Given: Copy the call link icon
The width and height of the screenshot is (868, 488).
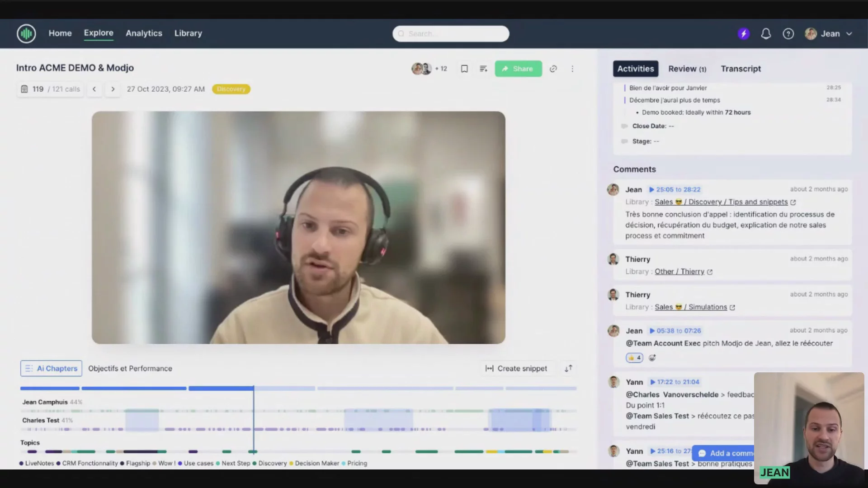Looking at the screenshot, I should [553, 69].
